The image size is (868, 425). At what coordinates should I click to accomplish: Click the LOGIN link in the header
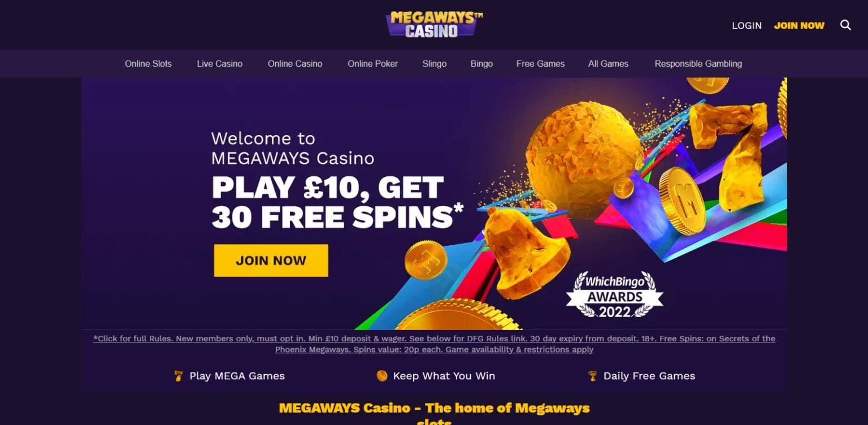[x=747, y=25]
